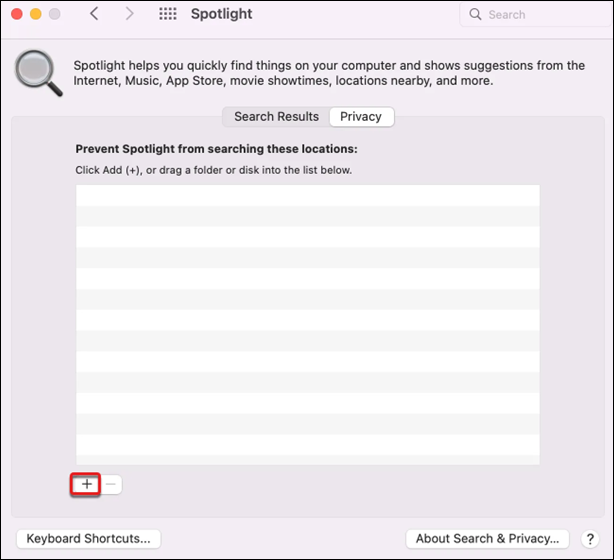This screenshot has width=614, height=560.
Task: Open About Search & Privacy… info
Action: tap(488, 539)
